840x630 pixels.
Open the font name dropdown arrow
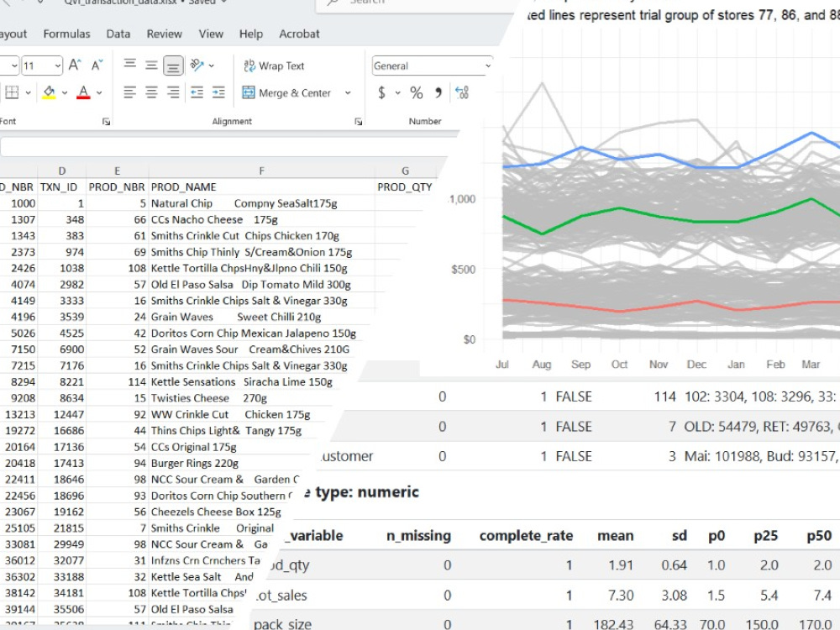(x=14, y=66)
